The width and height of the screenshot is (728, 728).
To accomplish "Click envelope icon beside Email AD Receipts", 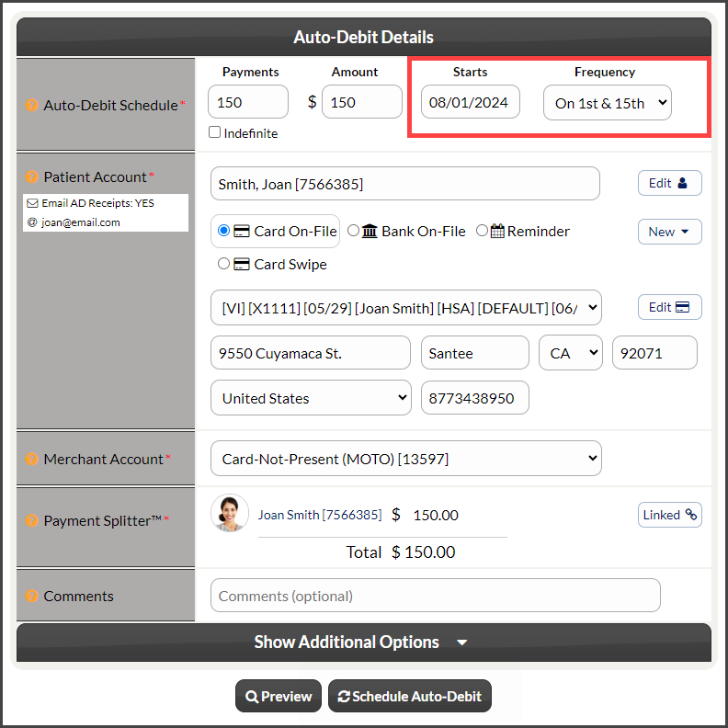I will (x=32, y=203).
